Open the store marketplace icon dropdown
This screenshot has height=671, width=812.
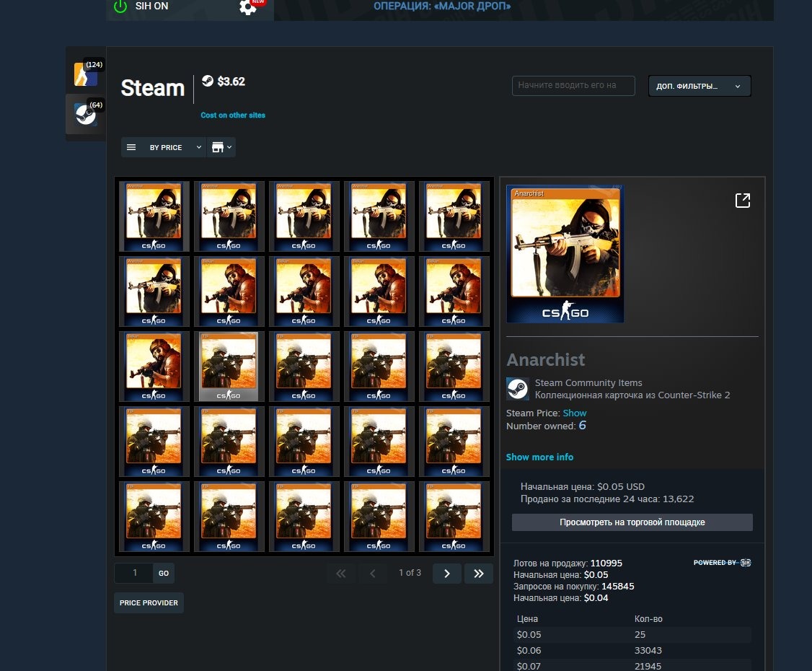point(221,147)
